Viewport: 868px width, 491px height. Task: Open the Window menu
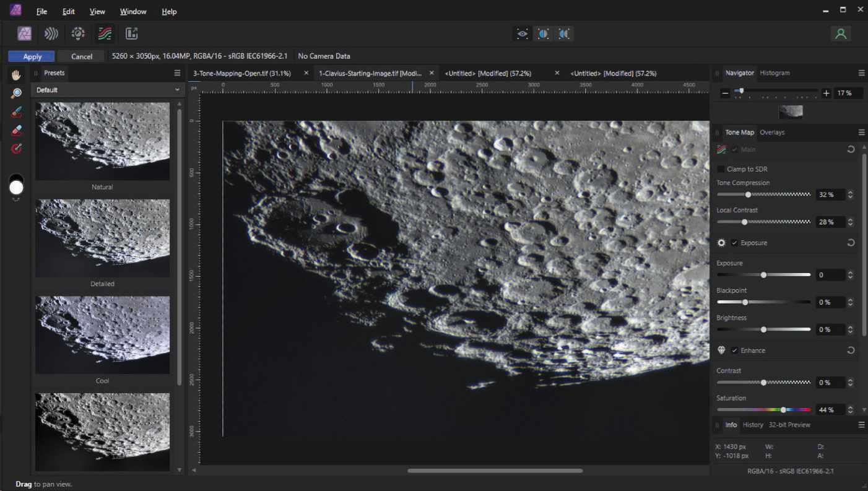click(x=133, y=11)
